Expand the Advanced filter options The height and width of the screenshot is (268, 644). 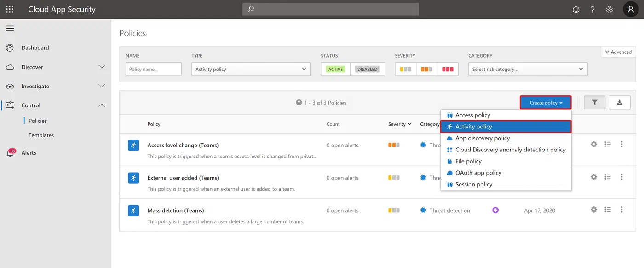pos(618,52)
